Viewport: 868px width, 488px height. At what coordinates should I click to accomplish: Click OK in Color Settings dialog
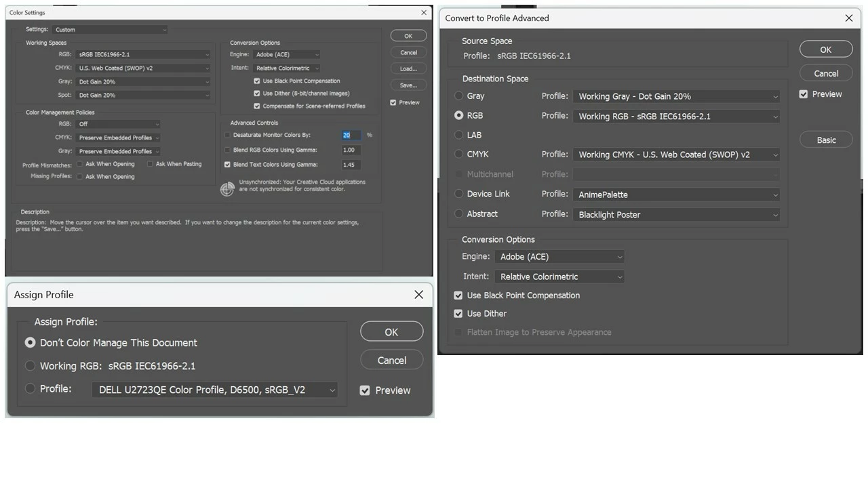(408, 36)
